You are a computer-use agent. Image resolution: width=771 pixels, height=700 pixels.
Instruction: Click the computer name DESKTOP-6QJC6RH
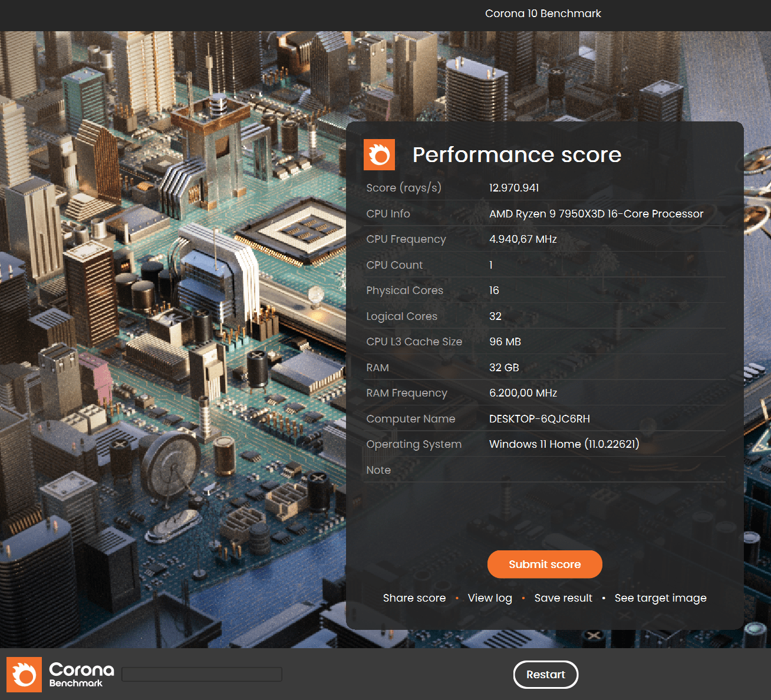tap(539, 419)
